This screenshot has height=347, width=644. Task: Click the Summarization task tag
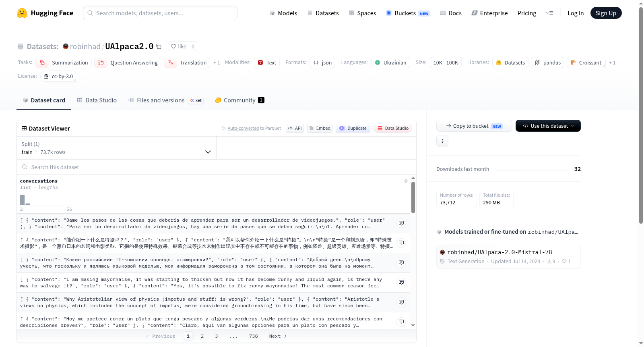[x=64, y=62]
